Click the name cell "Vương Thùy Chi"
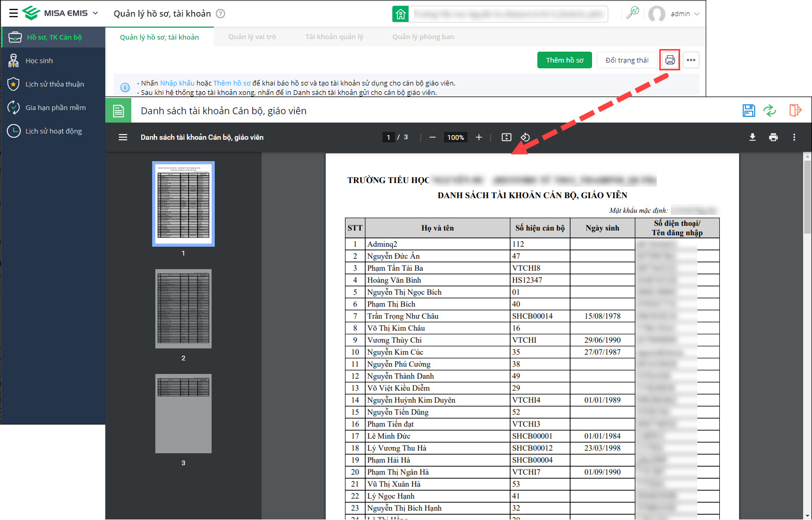The image size is (812, 520). (438, 340)
